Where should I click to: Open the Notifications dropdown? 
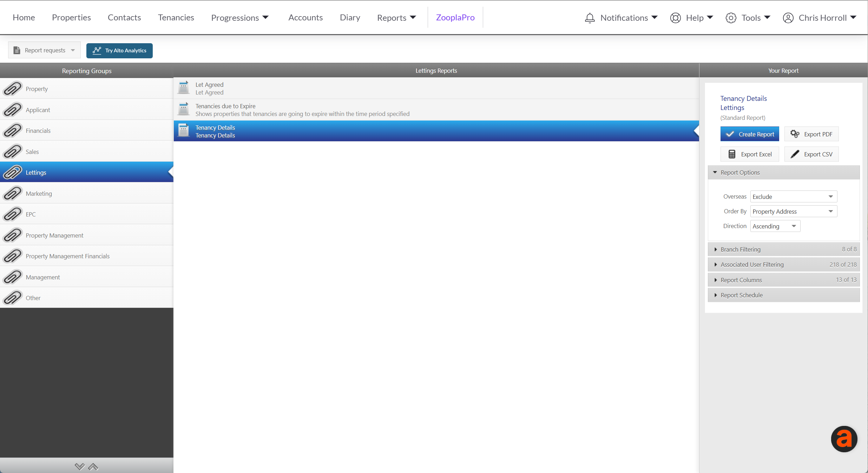tap(621, 18)
